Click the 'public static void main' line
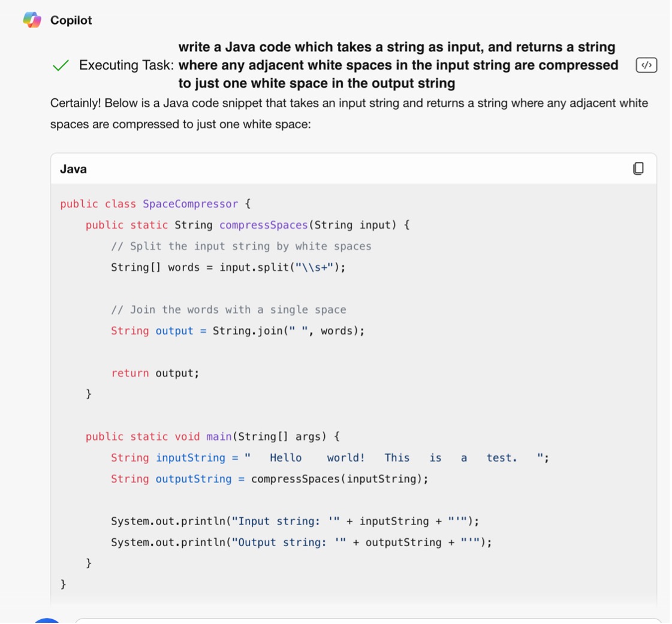Image resolution: width=672 pixels, height=624 pixels. tap(213, 437)
